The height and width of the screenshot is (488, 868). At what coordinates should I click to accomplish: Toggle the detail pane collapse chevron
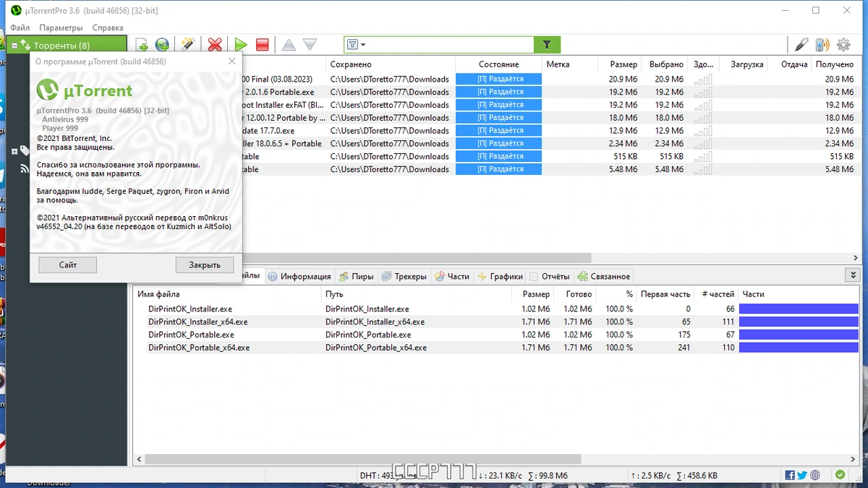853,275
